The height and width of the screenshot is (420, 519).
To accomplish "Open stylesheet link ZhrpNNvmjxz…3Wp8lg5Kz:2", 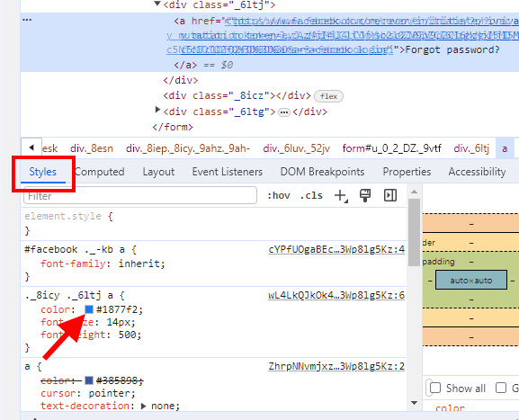I will click(x=336, y=366).
